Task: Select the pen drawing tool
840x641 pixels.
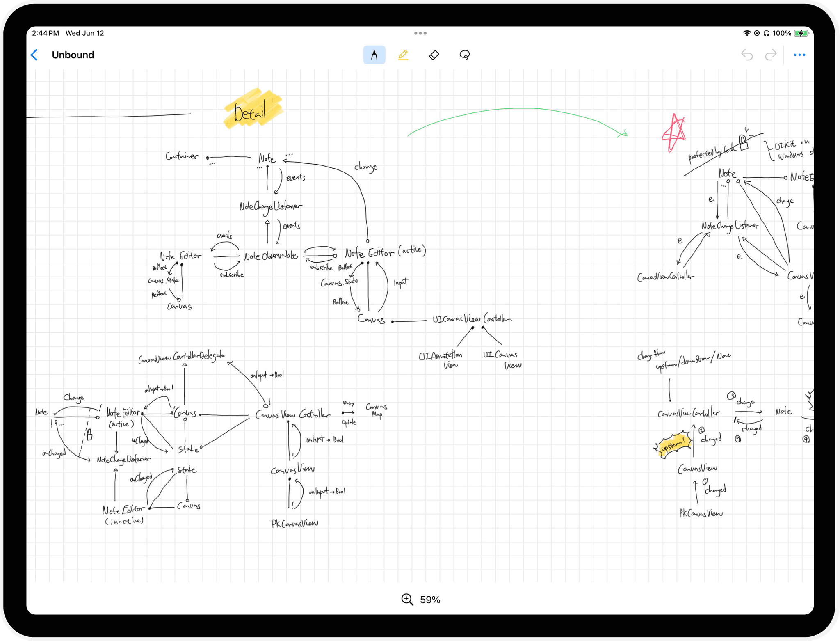Action: (x=374, y=55)
